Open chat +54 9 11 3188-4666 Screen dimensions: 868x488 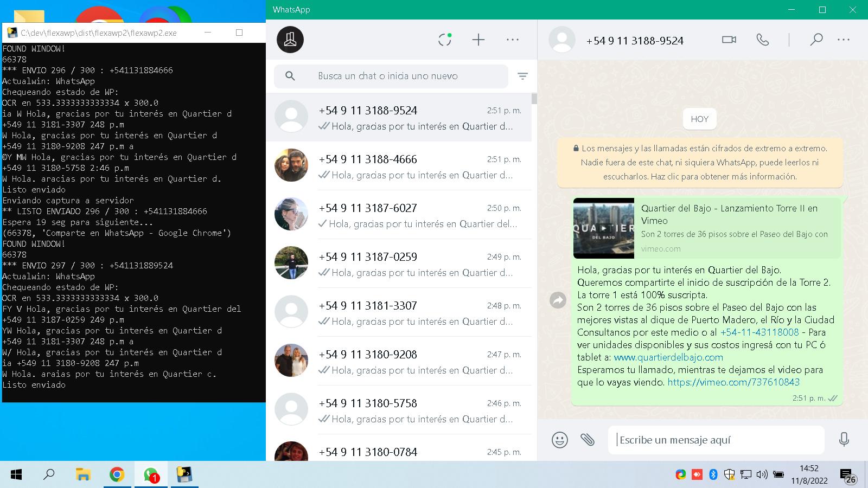[x=399, y=166]
